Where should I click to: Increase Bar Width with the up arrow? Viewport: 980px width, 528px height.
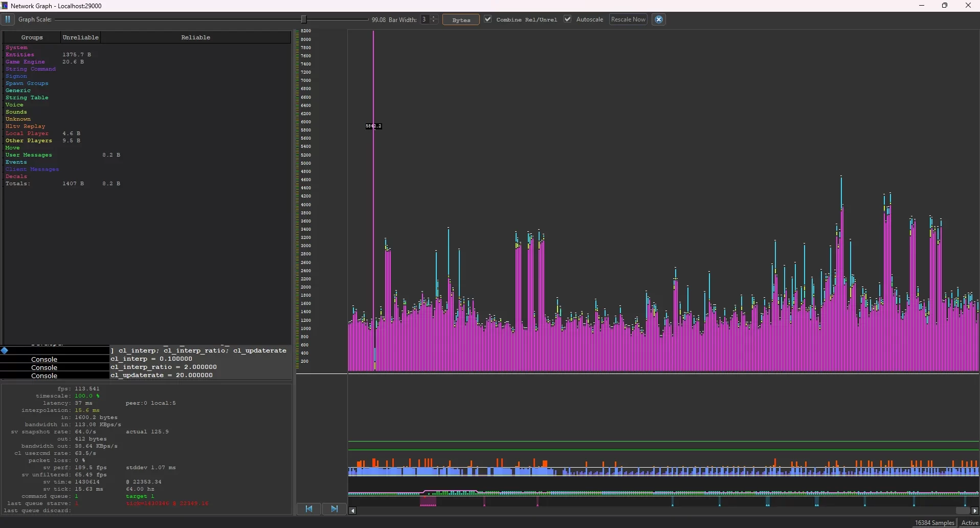(434, 17)
